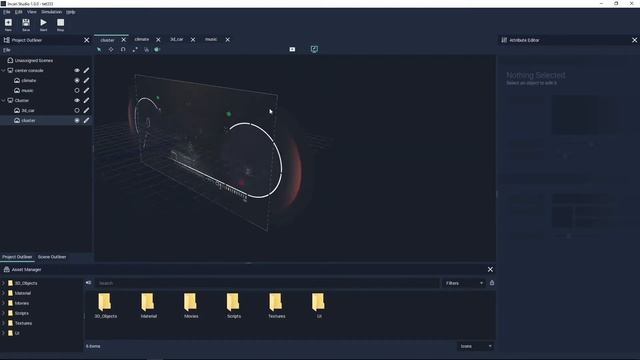Switch to the climate scene tab
The height and width of the screenshot is (360, 640).
click(142, 39)
